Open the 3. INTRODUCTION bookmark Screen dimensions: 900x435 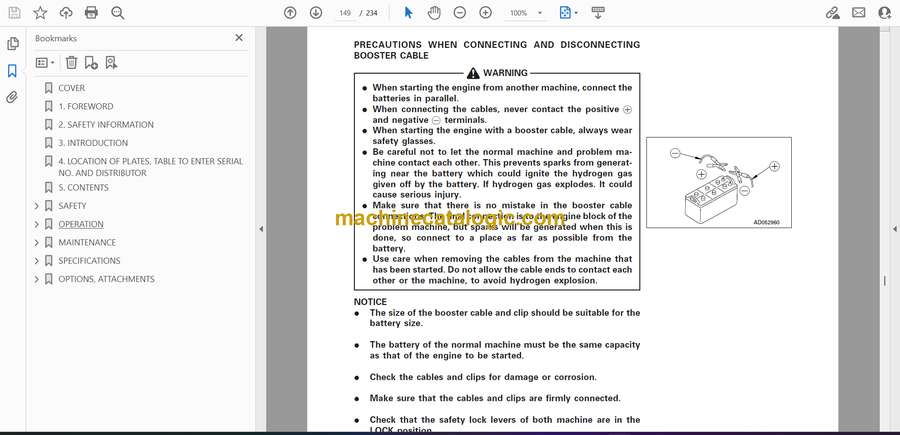(93, 143)
